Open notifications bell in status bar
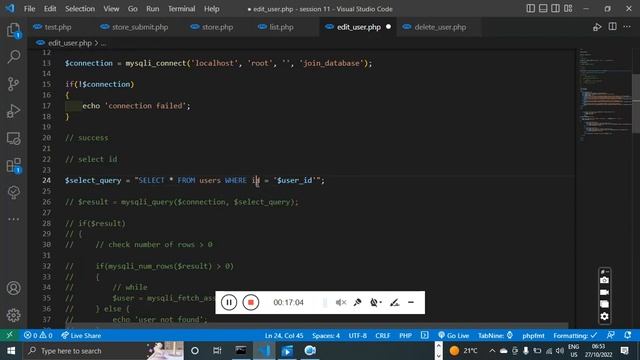The height and width of the screenshot is (360, 640). point(627,335)
